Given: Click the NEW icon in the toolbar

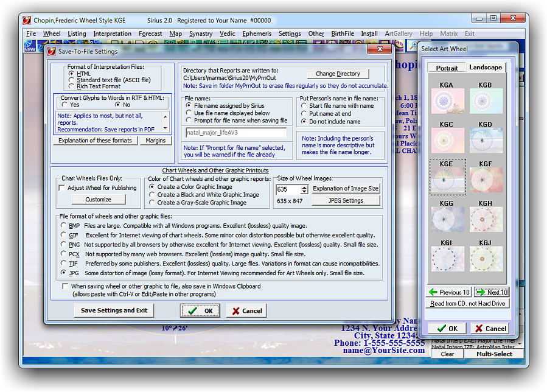Looking at the screenshot, I should pos(30,46).
